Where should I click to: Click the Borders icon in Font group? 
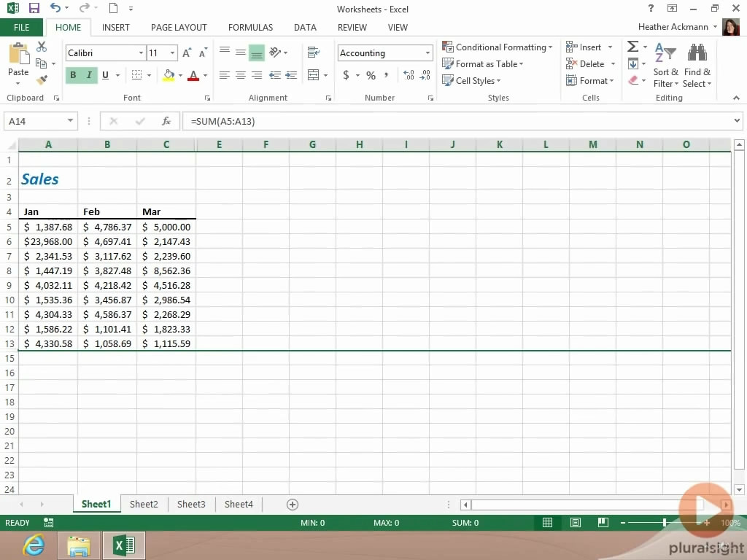136,75
